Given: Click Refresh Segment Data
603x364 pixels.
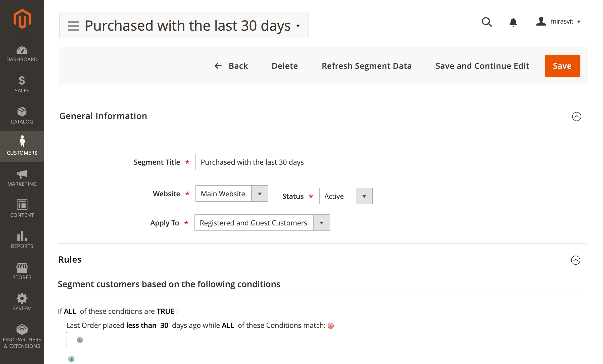Looking at the screenshot, I should pyautogui.click(x=367, y=66).
